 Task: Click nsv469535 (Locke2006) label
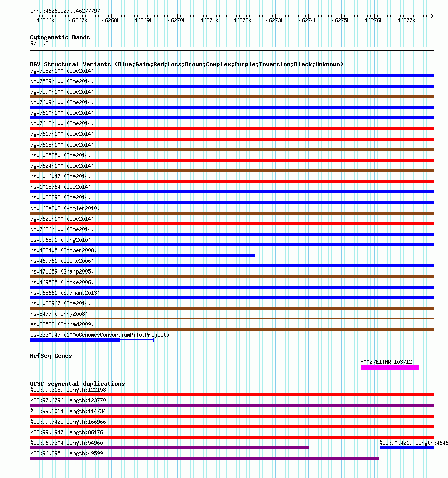[62, 282]
